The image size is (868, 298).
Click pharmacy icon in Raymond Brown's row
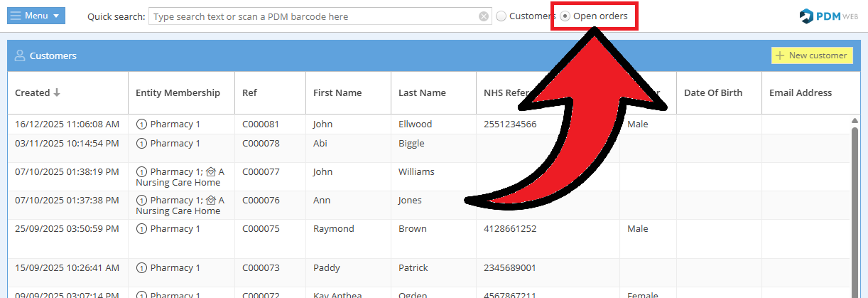pyautogui.click(x=141, y=229)
